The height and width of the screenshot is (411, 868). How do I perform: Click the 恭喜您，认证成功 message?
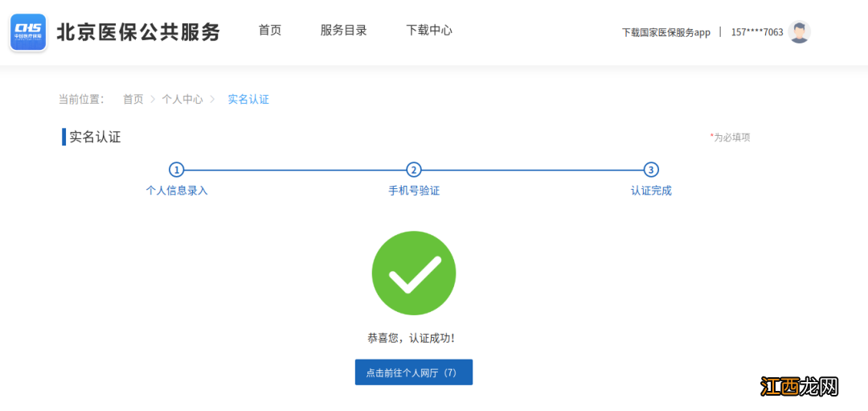pyautogui.click(x=411, y=338)
